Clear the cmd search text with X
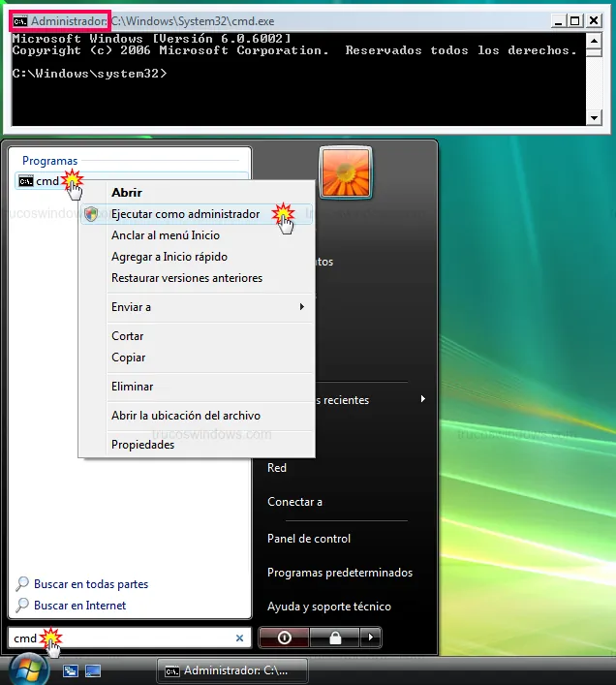The height and width of the screenshot is (685, 616). 240,638
